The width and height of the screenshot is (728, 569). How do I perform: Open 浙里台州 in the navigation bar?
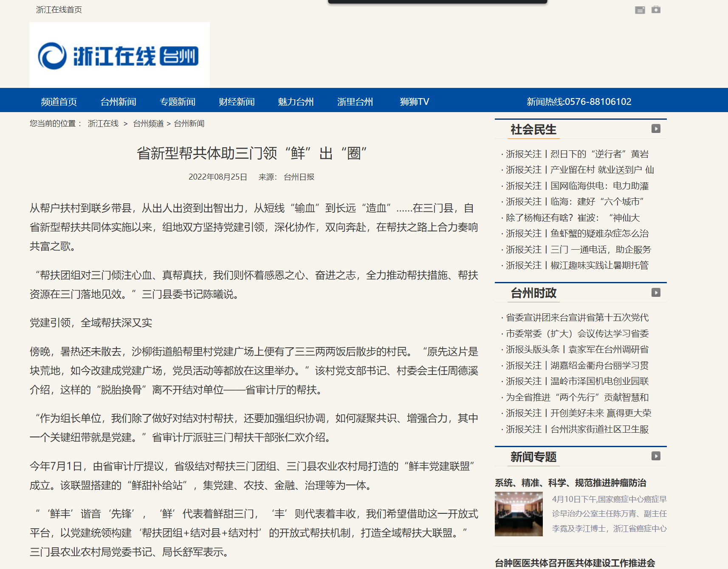point(355,102)
